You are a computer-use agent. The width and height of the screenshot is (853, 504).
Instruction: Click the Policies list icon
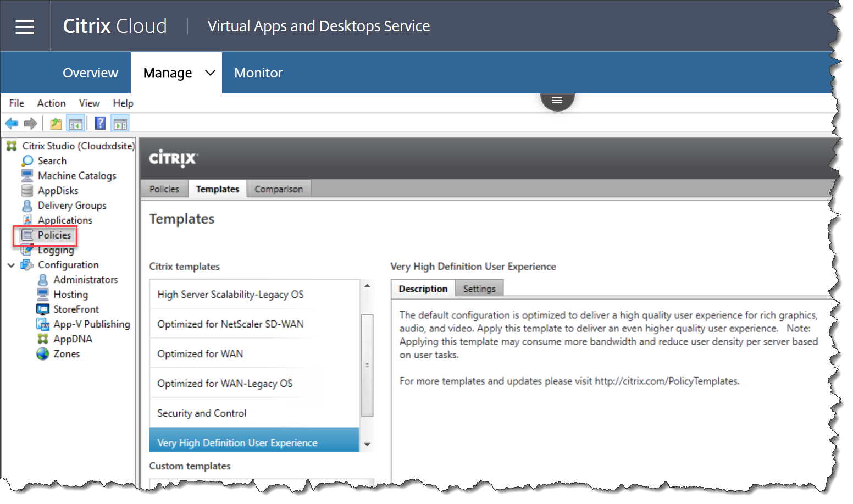click(x=27, y=235)
